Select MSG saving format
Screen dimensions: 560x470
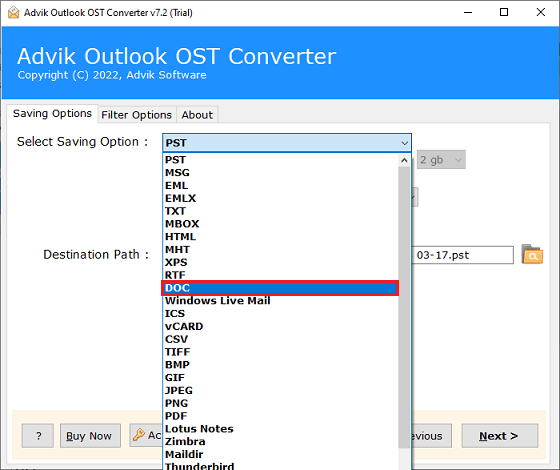click(281, 173)
